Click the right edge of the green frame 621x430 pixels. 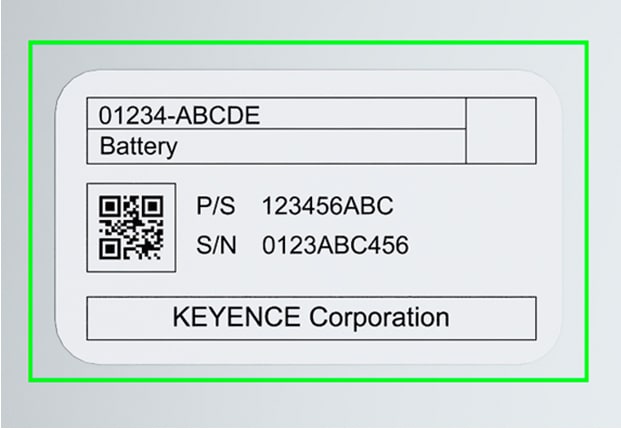(587, 210)
